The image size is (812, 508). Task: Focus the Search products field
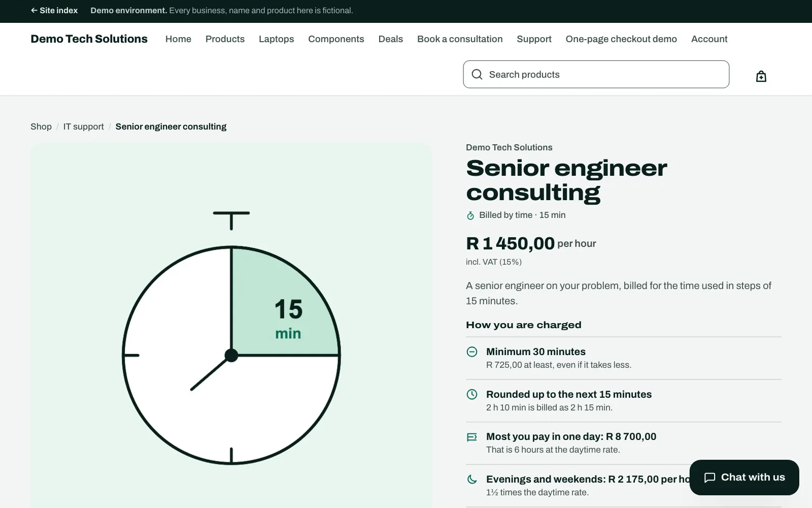pyautogui.click(x=596, y=75)
